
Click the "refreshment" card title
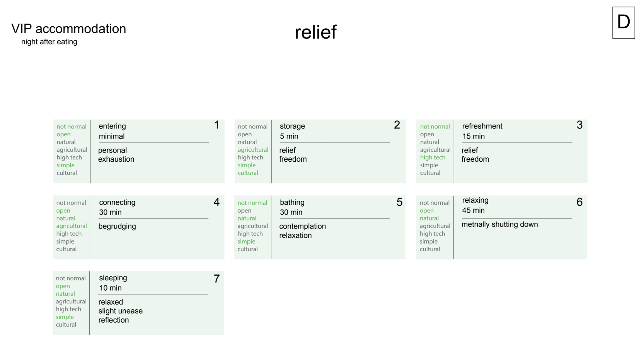tap(482, 126)
